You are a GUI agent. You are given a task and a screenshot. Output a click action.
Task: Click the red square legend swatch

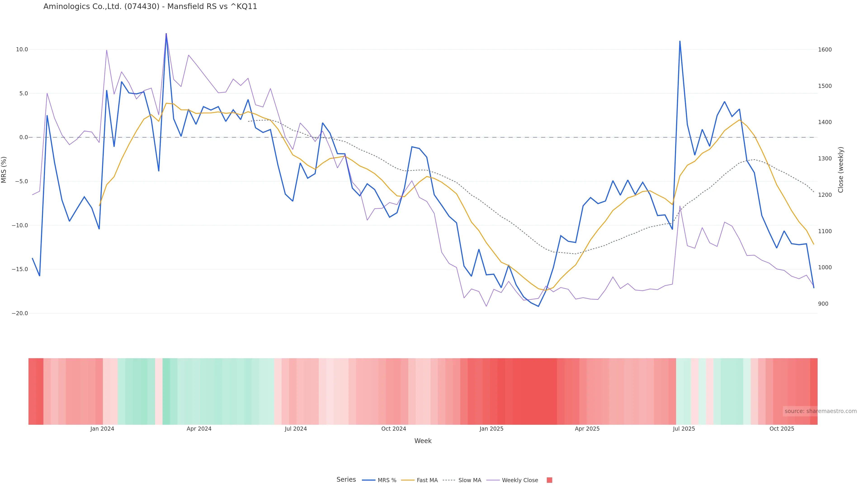549,480
